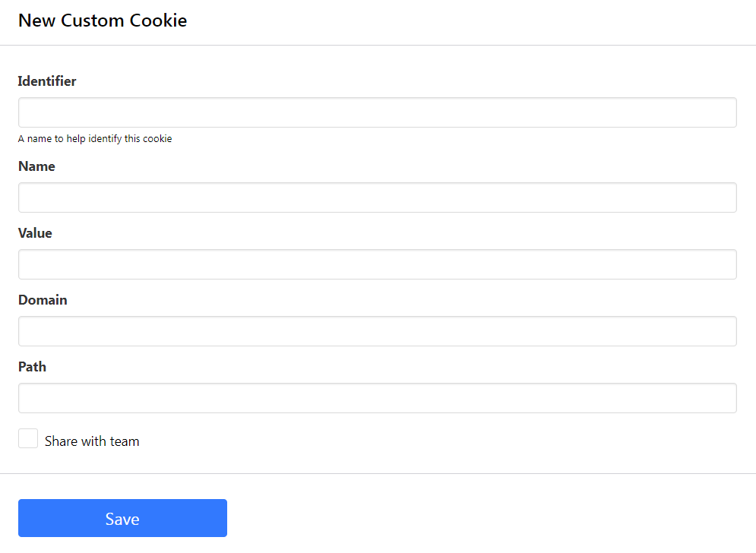
Task: Submit the cookie form with Save
Action: pos(122,518)
